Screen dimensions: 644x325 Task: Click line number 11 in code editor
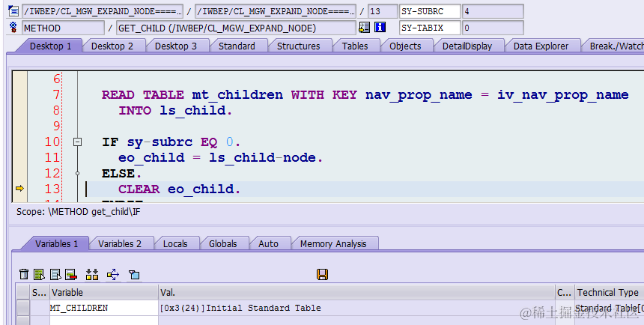52,157
